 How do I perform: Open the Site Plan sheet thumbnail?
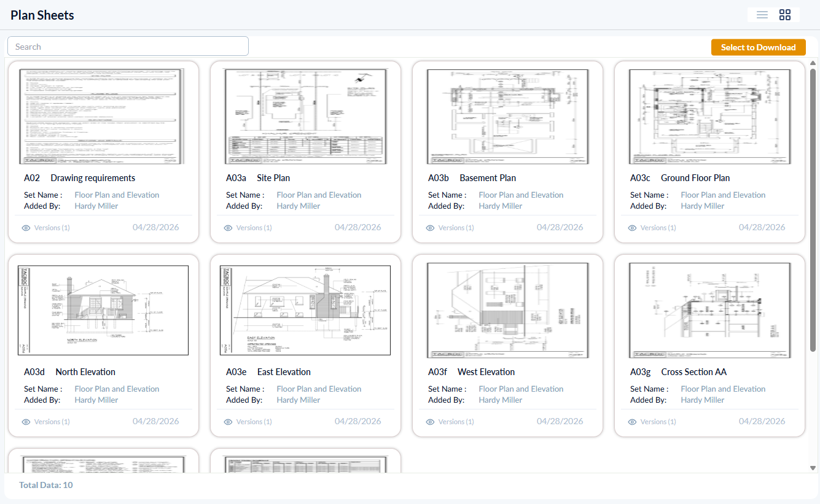(305, 117)
